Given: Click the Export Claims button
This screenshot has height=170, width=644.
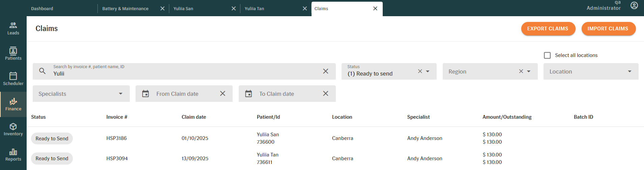Looking at the screenshot, I should pyautogui.click(x=548, y=29).
